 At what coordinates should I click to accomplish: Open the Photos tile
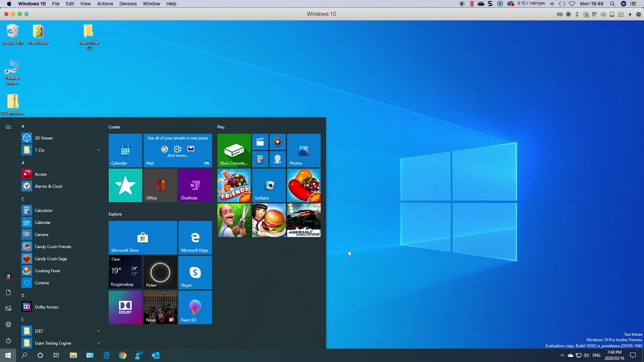click(x=303, y=150)
